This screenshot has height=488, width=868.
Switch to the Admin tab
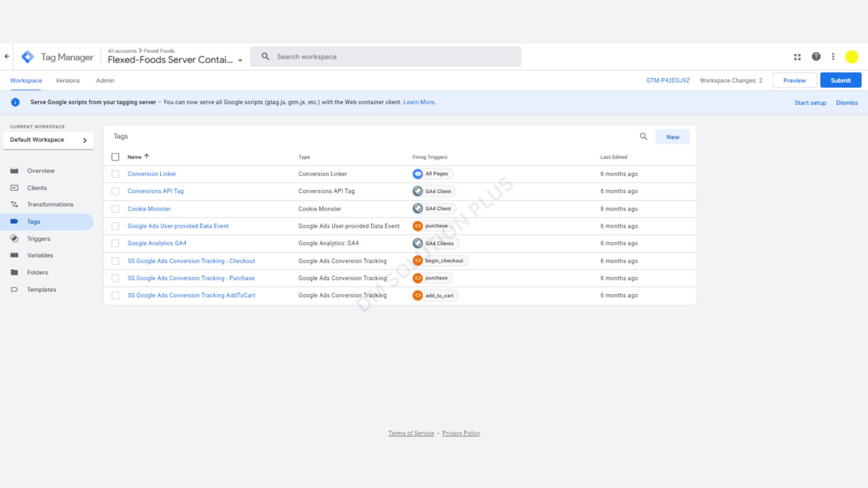click(x=105, y=81)
